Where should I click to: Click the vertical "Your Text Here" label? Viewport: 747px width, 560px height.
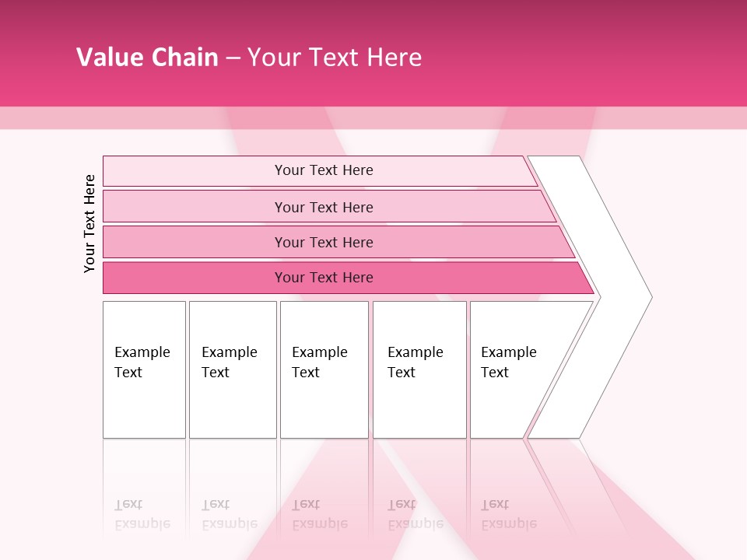89,224
